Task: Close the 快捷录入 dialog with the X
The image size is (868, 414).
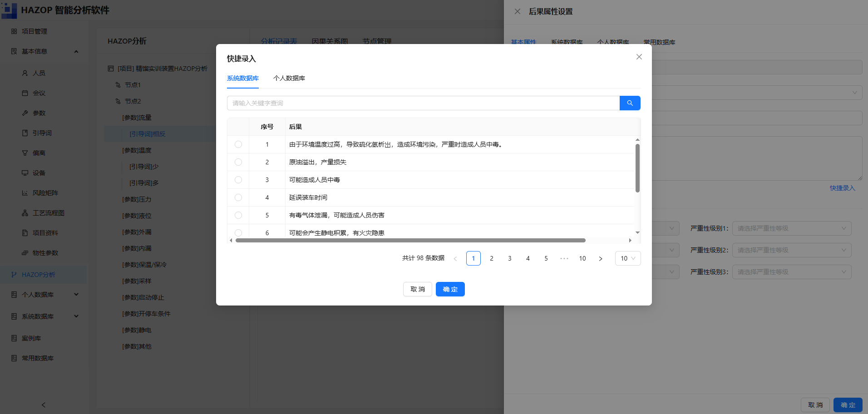Action: point(639,57)
